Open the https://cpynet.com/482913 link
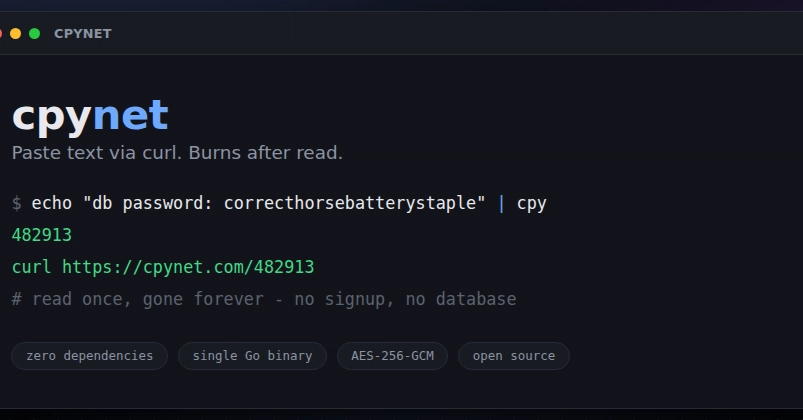 pyautogui.click(x=188, y=267)
